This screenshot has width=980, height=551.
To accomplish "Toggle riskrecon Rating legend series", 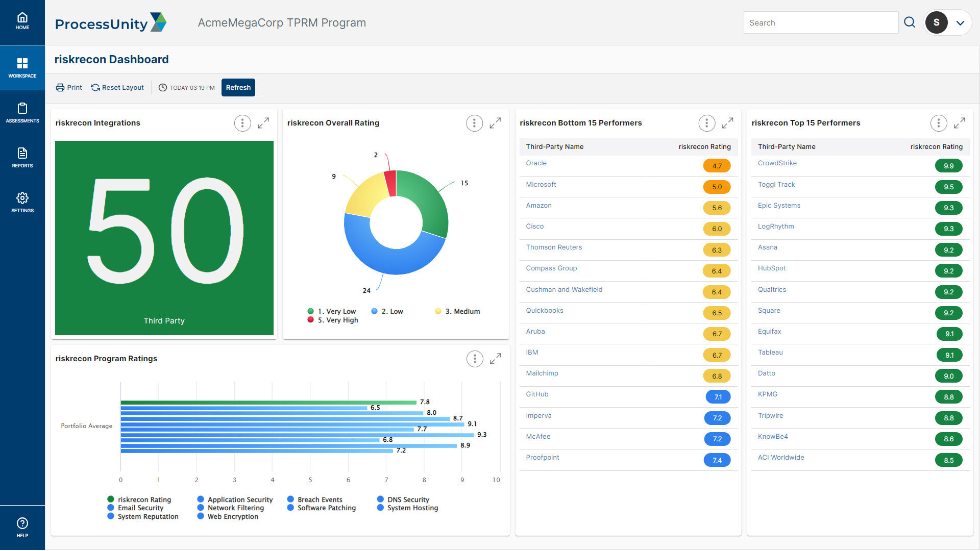I will coord(139,499).
